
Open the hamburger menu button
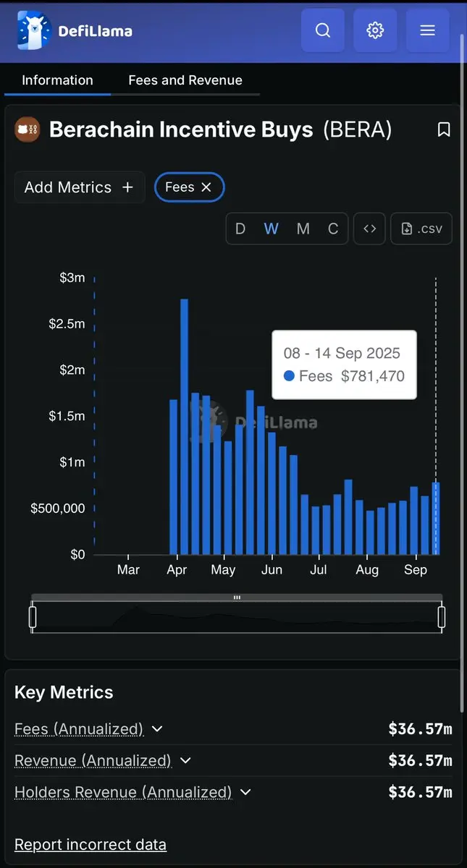pos(428,30)
